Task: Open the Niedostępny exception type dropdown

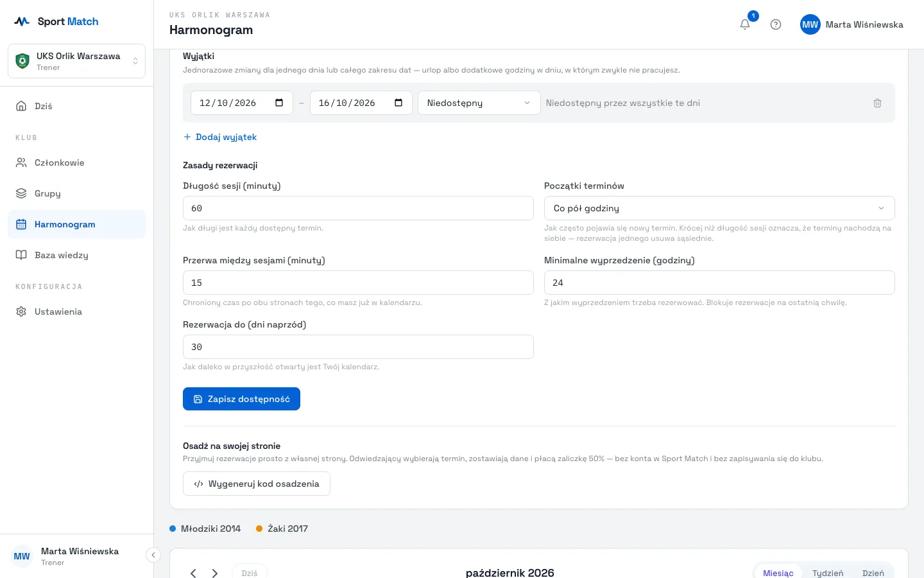Action: (x=479, y=103)
